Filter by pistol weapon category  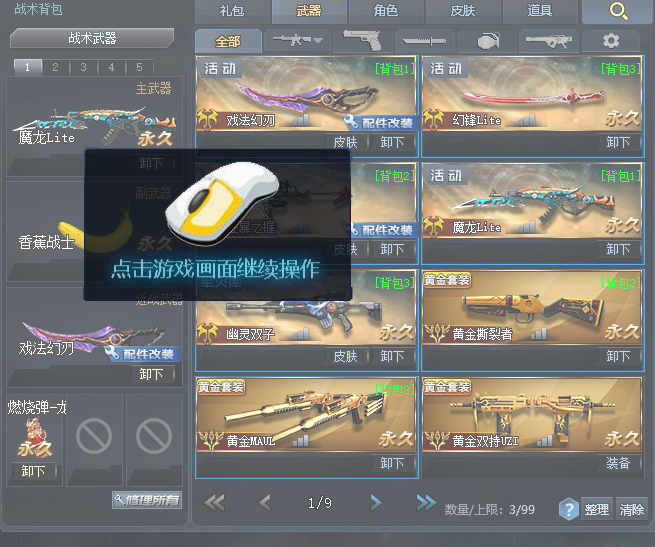tap(362, 41)
